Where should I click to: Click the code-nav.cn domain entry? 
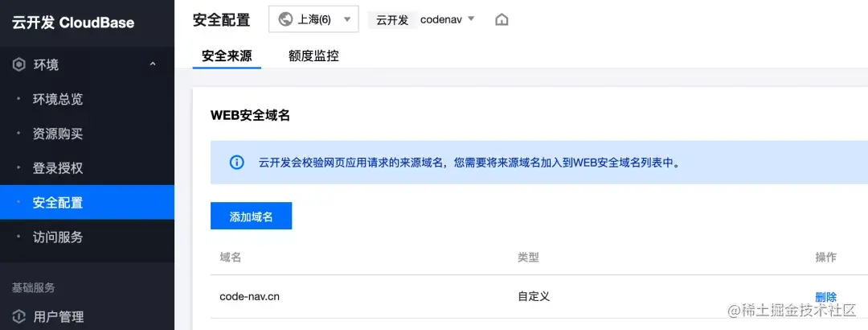tap(249, 297)
